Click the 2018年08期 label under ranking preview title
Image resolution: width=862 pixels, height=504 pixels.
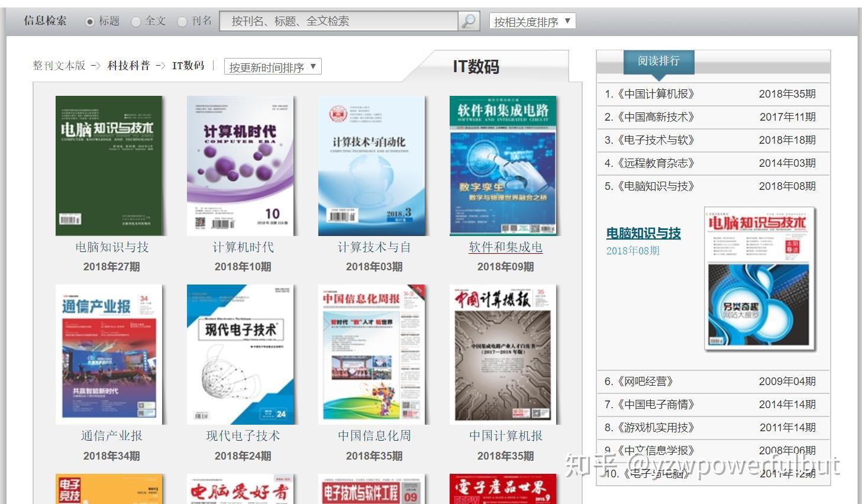click(633, 251)
